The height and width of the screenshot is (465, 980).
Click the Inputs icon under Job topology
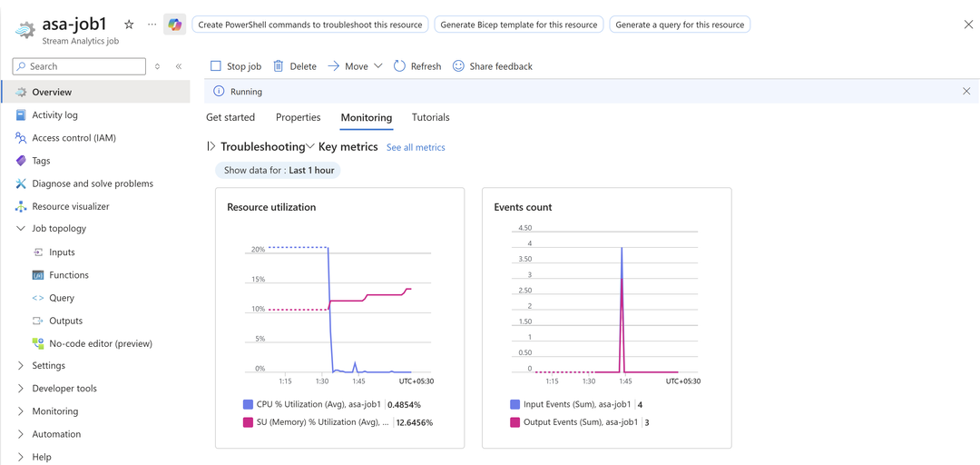37,252
